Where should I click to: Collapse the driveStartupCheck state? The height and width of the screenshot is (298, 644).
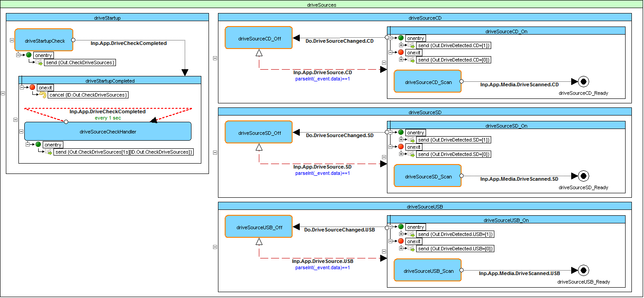pyautogui.click(x=11, y=40)
